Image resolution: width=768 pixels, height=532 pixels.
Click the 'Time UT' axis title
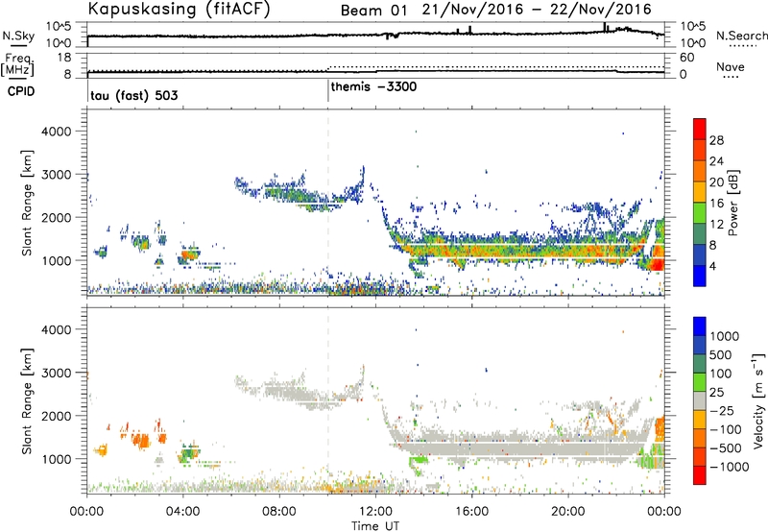tap(375, 526)
